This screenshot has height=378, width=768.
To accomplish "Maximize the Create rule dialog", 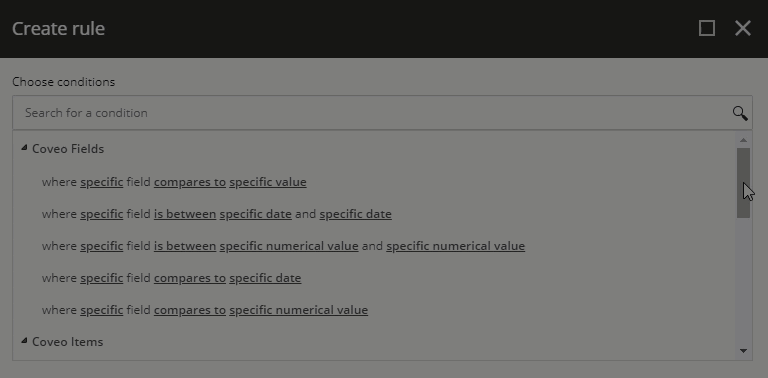I will click(706, 28).
